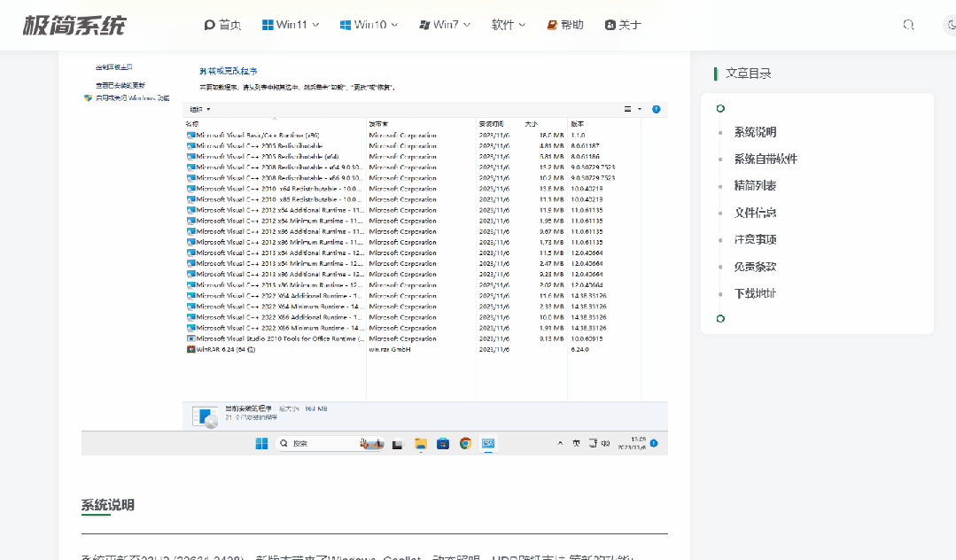Expand the Win7 navigation dropdown
The image size is (956, 560).
click(445, 25)
